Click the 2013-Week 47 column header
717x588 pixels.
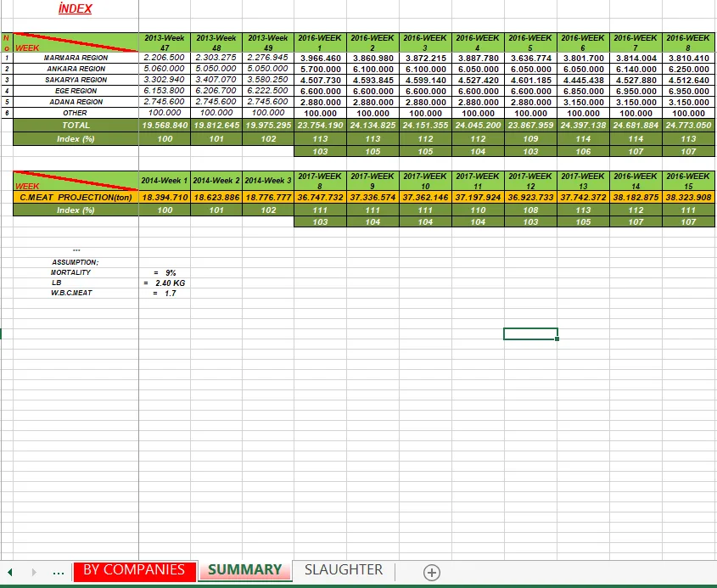coord(165,42)
